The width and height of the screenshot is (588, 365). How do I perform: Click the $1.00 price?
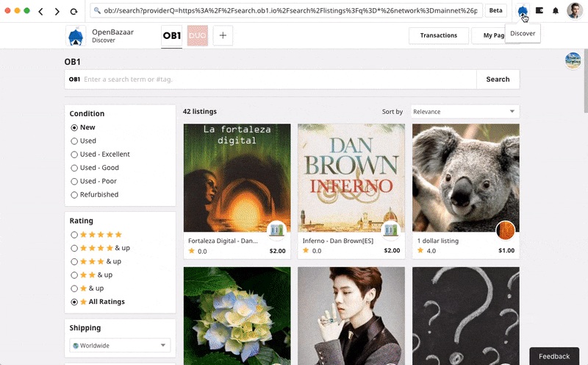(506, 250)
